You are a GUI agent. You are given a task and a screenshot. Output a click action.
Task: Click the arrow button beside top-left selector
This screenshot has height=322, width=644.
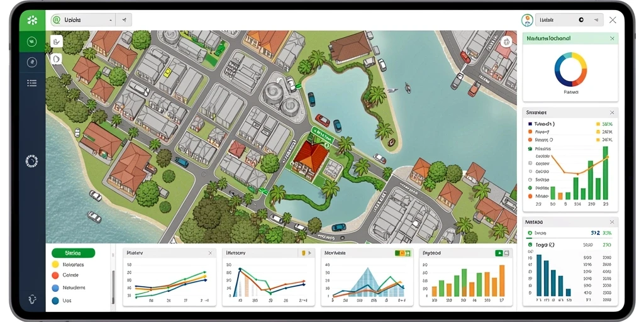point(124,19)
